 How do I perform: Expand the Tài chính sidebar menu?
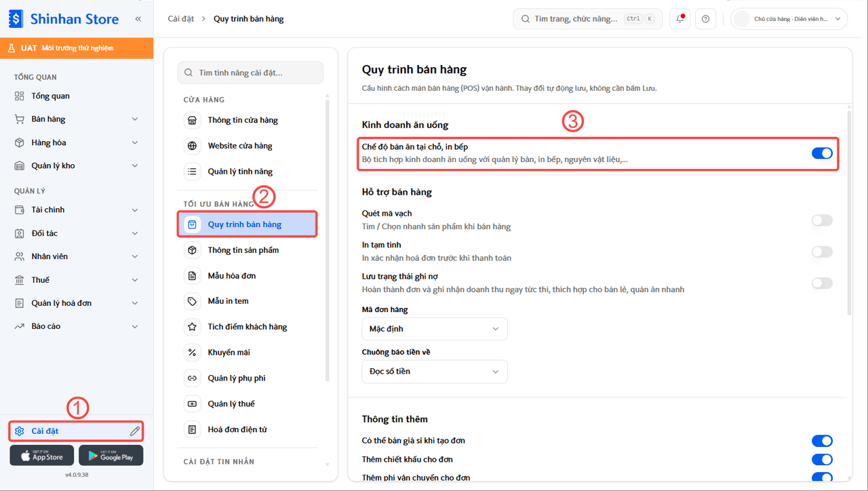point(76,210)
